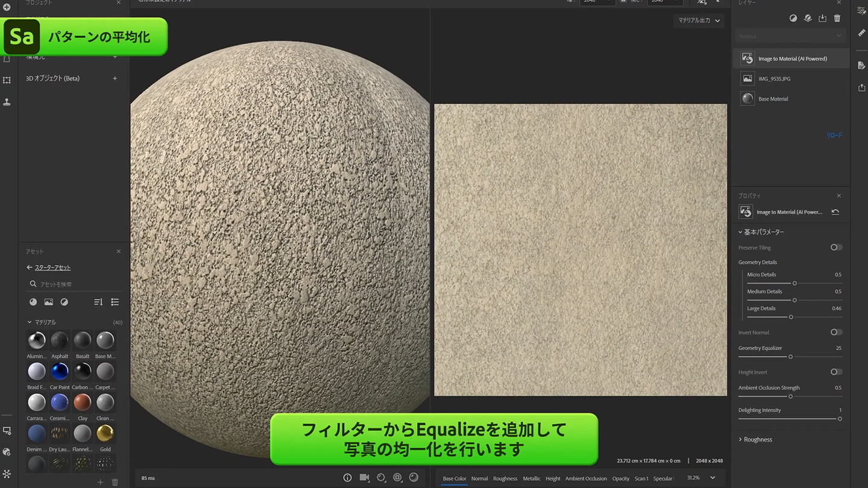The height and width of the screenshot is (488, 868).
Task: Click the dashed selection icon on left sidebar
Action: 7,80
